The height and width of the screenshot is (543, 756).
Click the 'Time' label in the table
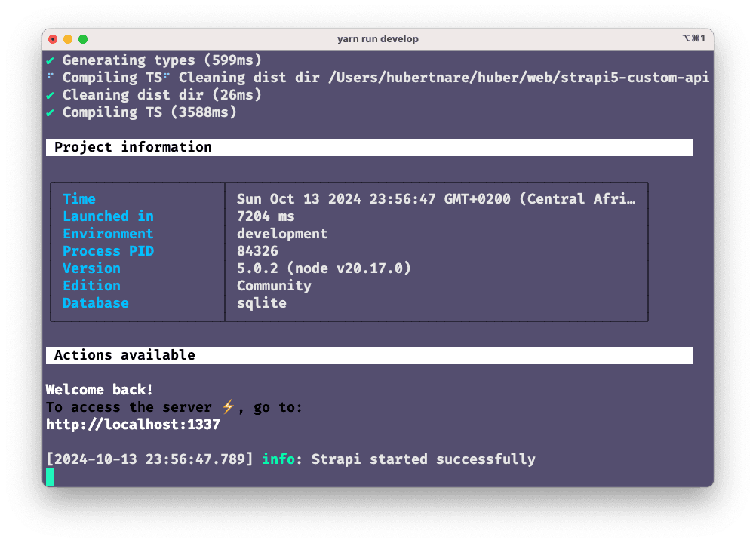tap(79, 199)
